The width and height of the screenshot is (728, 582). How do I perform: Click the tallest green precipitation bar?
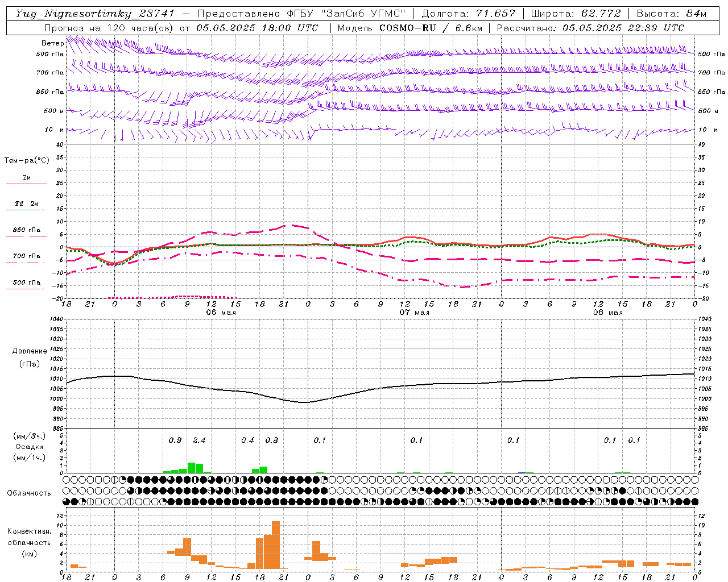tap(191, 468)
